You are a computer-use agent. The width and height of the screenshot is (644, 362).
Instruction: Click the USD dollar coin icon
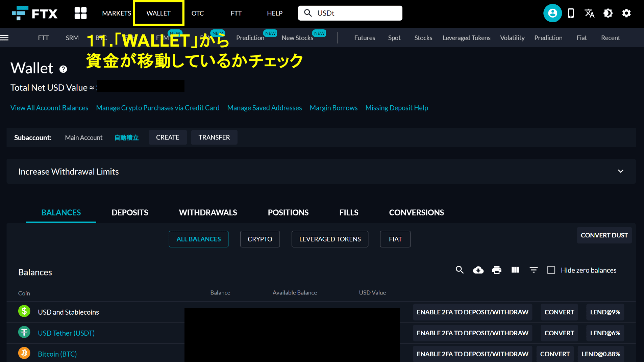(24, 311)
